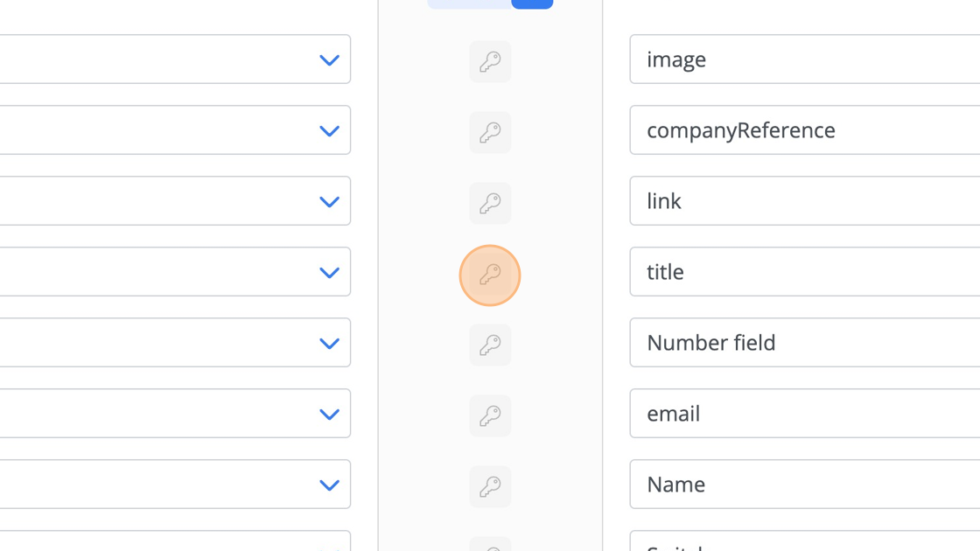Toggle the key icon beside Number field
Viewport: 980px width, 551px height.
tap(490, 345)
